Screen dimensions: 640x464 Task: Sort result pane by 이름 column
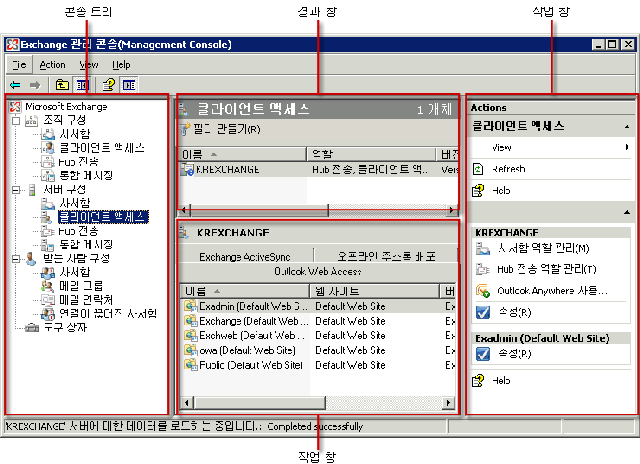pyautogui.click(x=243, y=154)
